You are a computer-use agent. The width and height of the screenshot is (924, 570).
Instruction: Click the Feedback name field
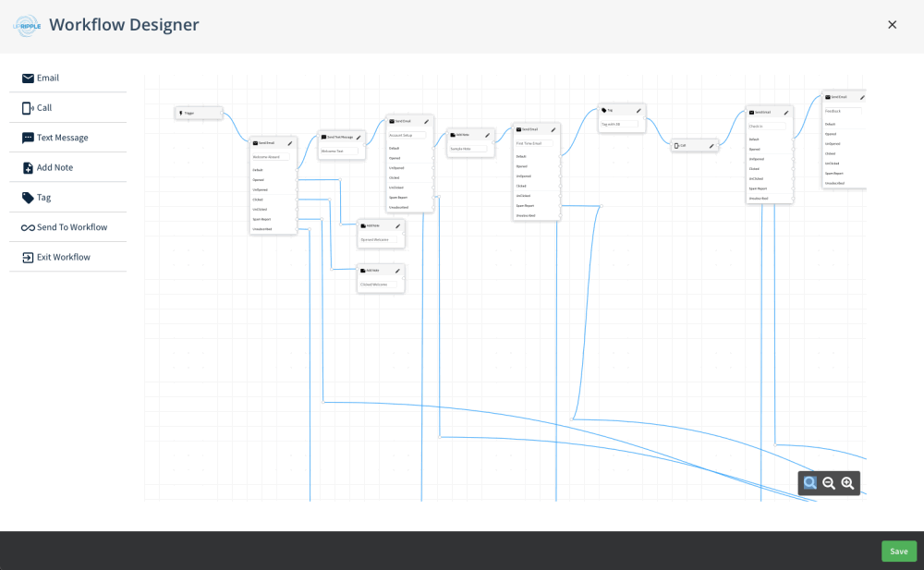(843, 111)
